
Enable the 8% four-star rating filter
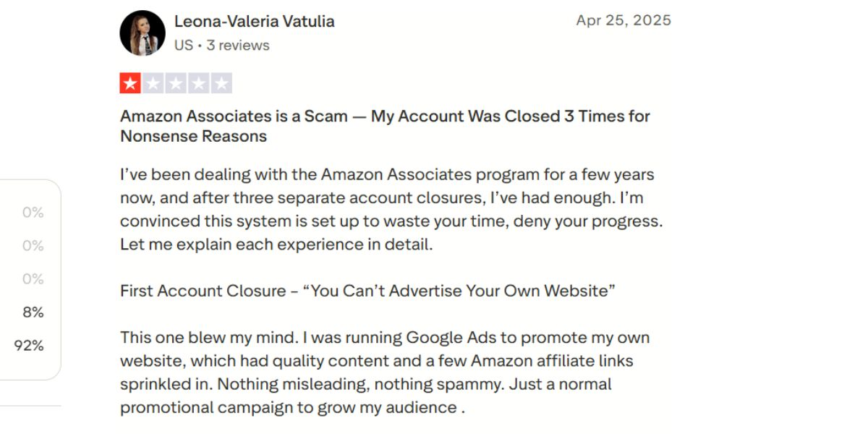[x=32, y=312]
